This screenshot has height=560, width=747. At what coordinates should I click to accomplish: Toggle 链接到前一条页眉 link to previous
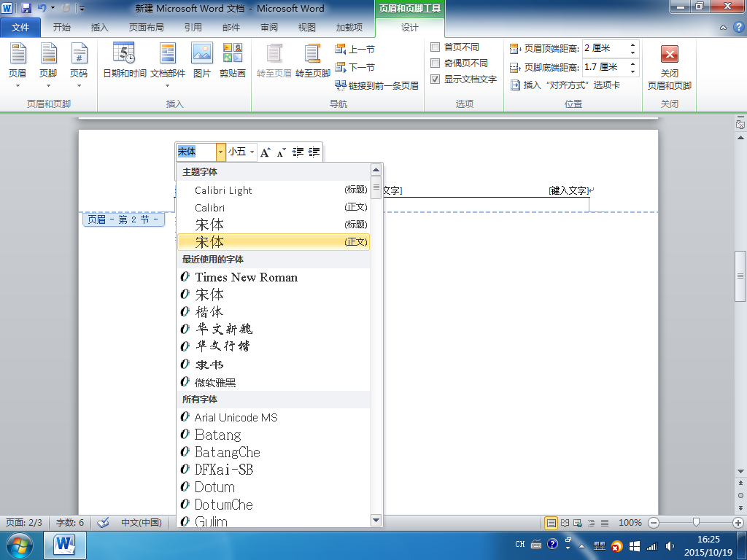tap(376, 85)
